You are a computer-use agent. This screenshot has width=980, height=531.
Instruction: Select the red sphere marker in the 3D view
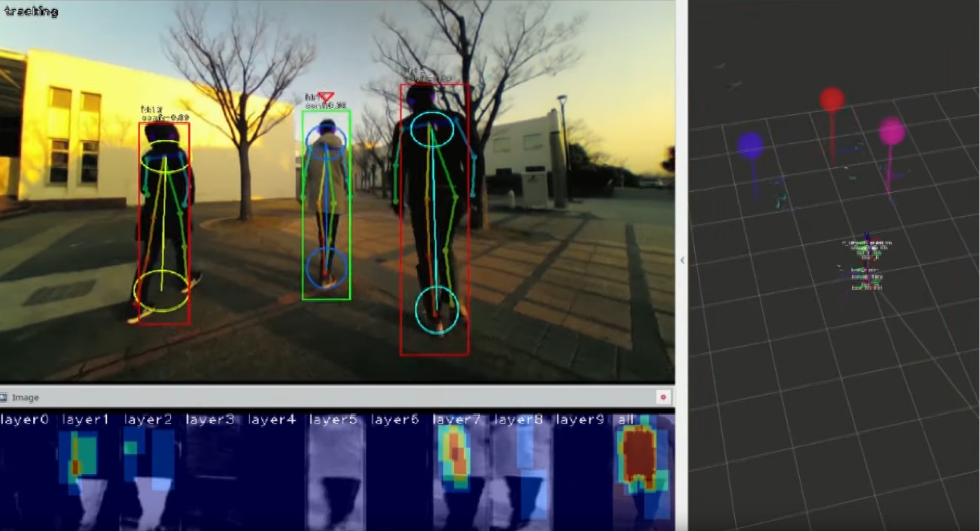click(x=832, y=99)
